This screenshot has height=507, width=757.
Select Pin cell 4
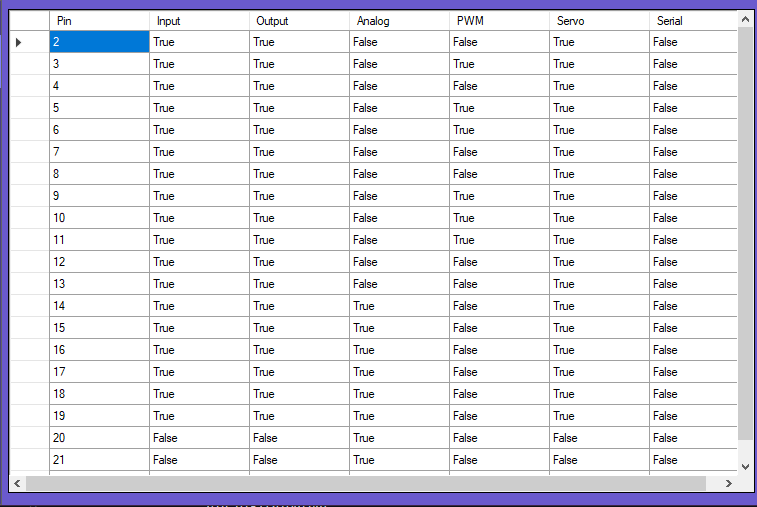(99, 86)
